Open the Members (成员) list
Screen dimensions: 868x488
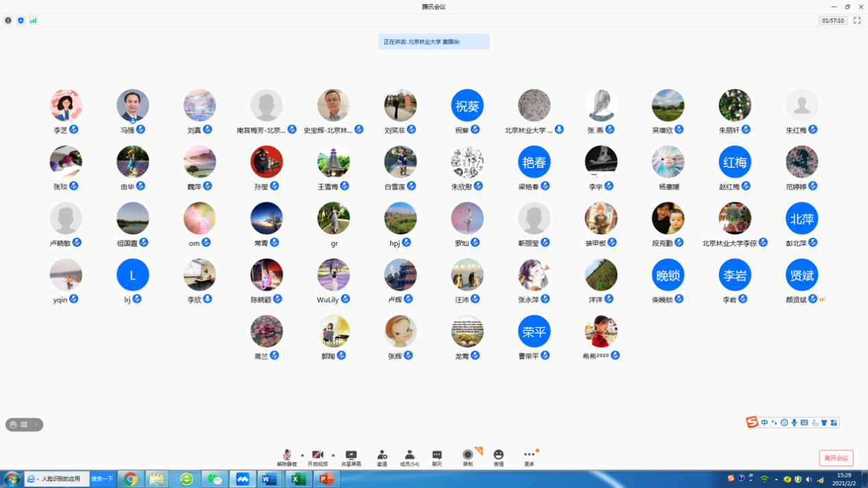(409, 457)
